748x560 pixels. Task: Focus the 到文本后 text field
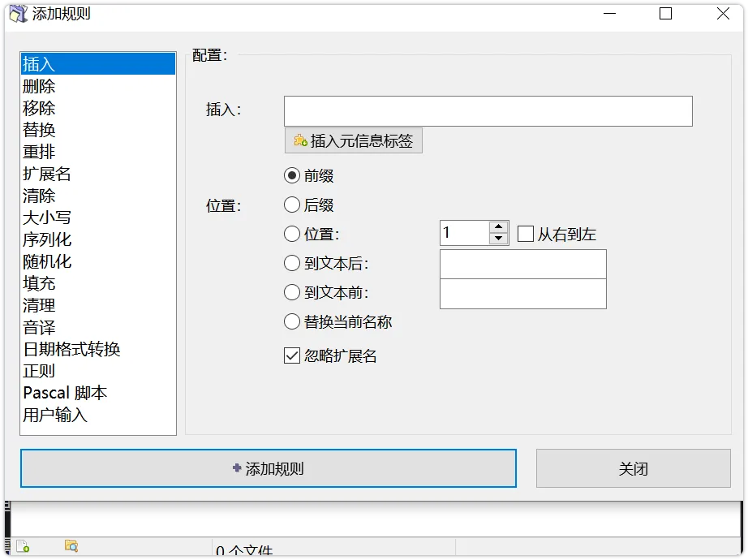pos(522,264)
